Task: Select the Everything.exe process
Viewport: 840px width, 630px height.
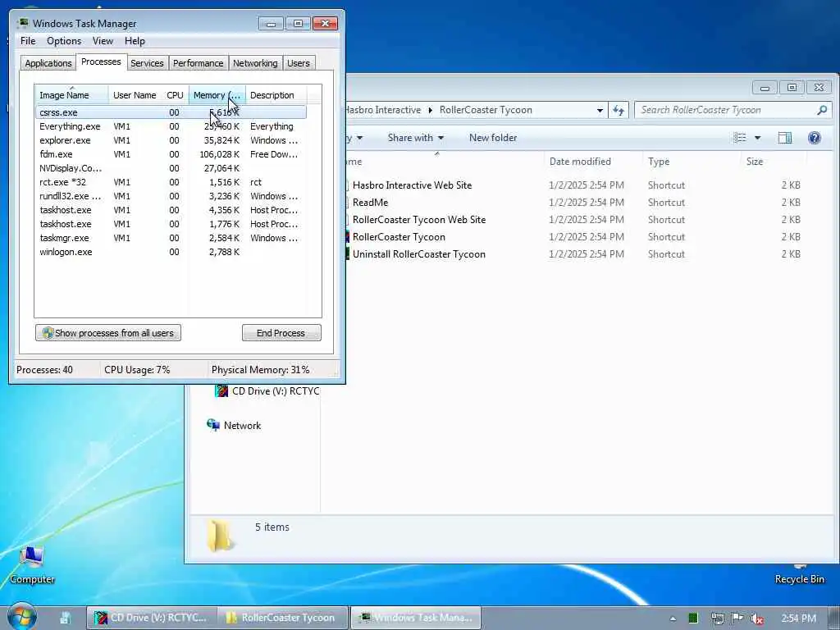Action: click(171, 126)
